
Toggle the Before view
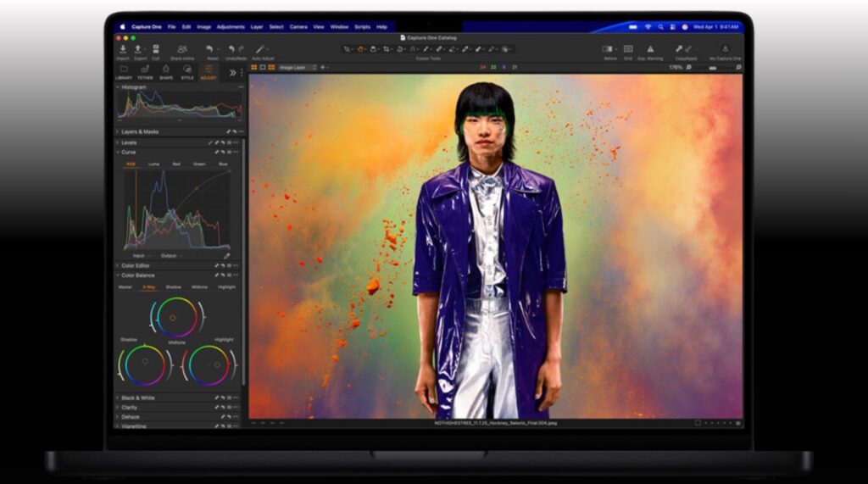tap(609, 49)
